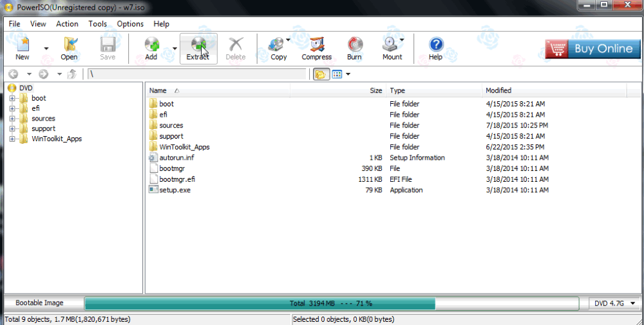Click the PowerISO title bar icon
Viewport: 644px width, 325px height.
(x=8, y=7)
